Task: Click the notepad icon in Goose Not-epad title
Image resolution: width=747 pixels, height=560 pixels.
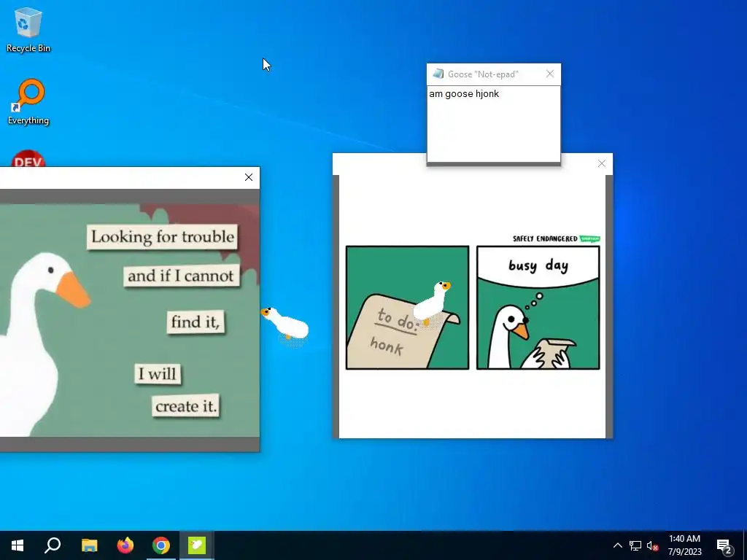Action: coord(438,74)
